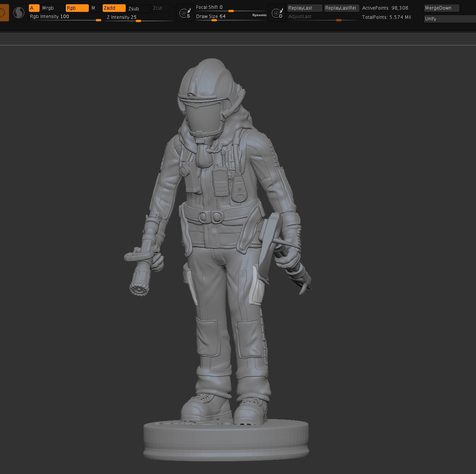The width and height of the screenshot is (476, 474).
Task: Click the current tool thumbnail at far left
Action: pos(3,12)
